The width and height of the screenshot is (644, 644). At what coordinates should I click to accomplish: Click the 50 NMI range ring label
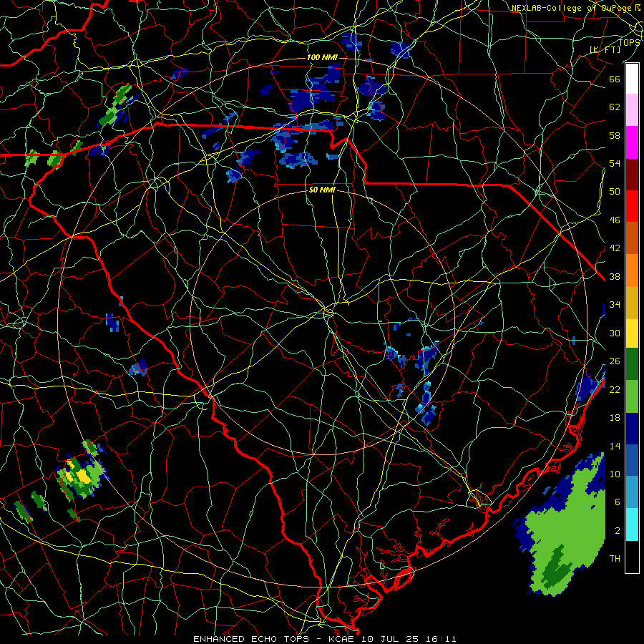(x=322, y=190)
